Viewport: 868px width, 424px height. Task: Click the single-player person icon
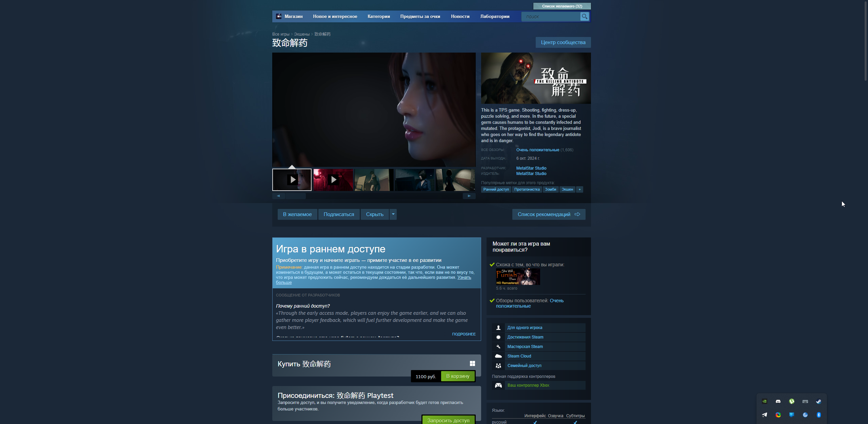498,328
